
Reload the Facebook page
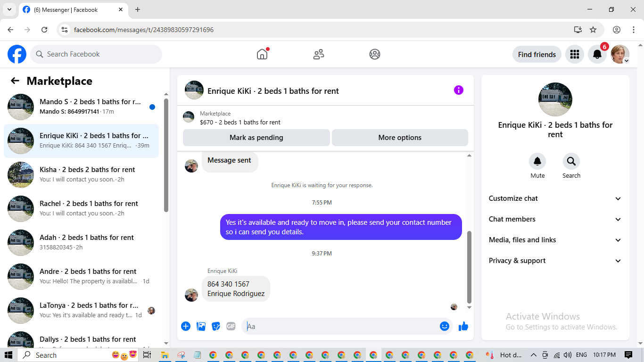pyautogui.click(x=44, y=30)
